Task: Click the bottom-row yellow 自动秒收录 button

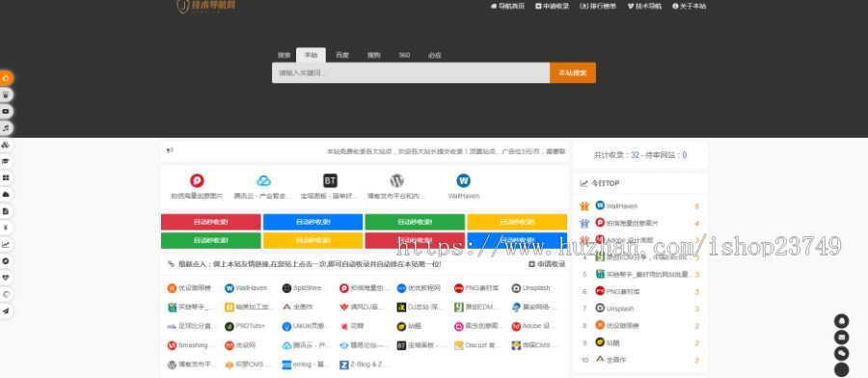Action: coord(312,240)
